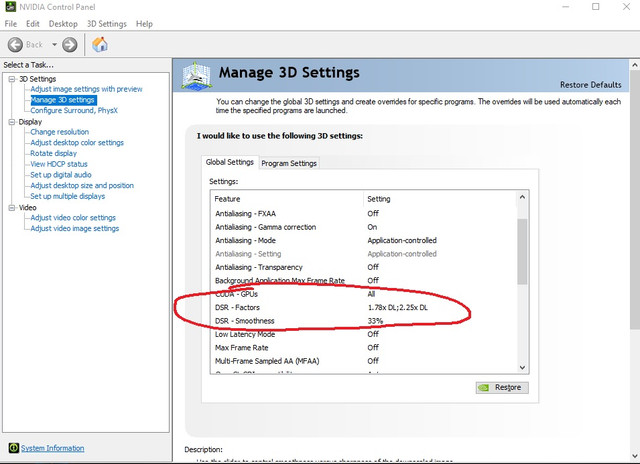Open Adjust video color settings

pyautogui.click(x=73, y=218)
